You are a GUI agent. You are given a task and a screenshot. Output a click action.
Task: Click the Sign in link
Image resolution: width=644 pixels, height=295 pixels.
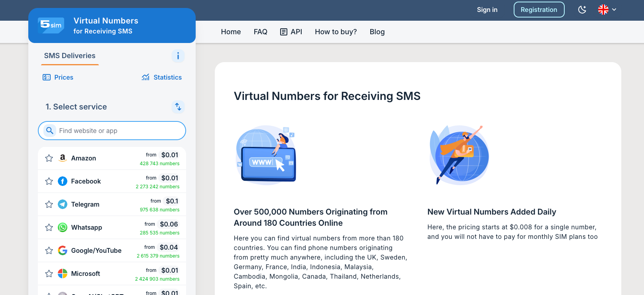click(x=487, y=10)
